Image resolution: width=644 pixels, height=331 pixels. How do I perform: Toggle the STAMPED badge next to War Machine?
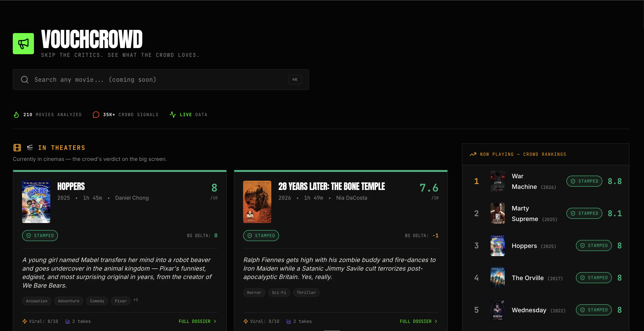[x=584, y=181]
